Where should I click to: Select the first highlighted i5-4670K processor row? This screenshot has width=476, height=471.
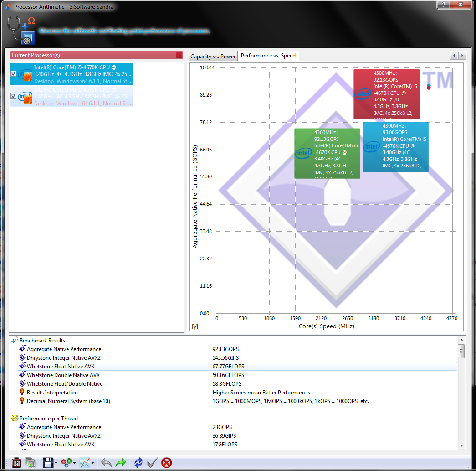72,74
